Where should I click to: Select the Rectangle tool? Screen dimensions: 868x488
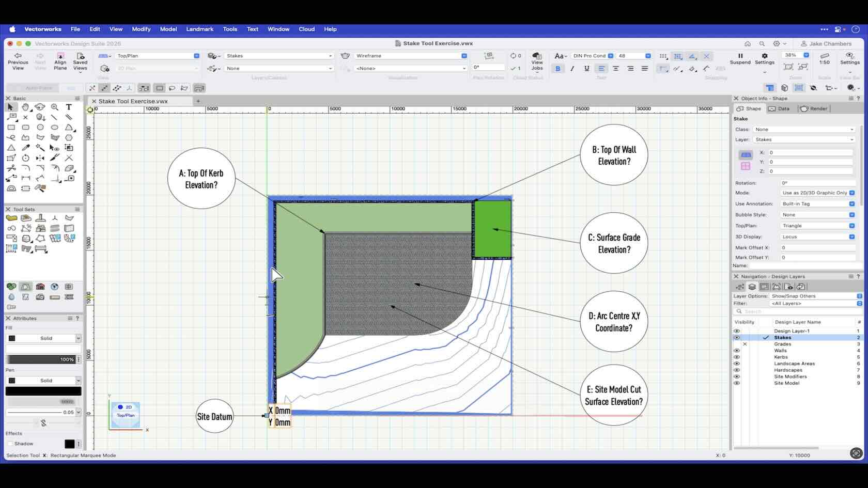11,127
